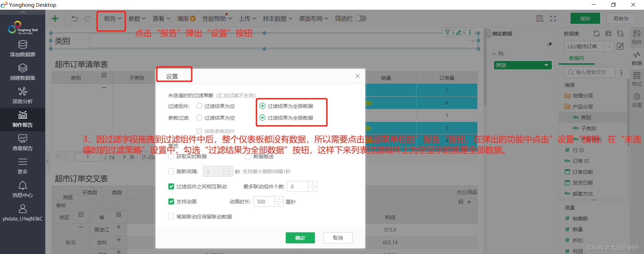The image size is (644, 254).
Task: Open the 查看 dropdown menu
Action: (x=161, y=19)
